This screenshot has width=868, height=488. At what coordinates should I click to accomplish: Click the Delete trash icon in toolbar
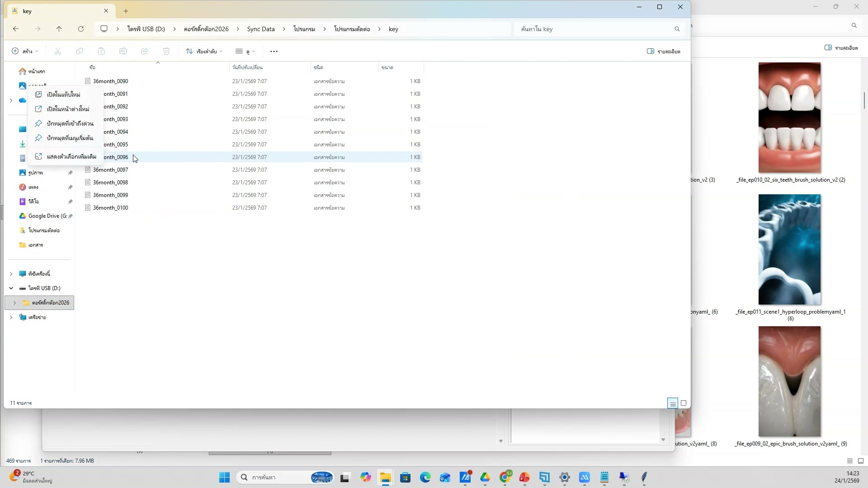[166, 52]
